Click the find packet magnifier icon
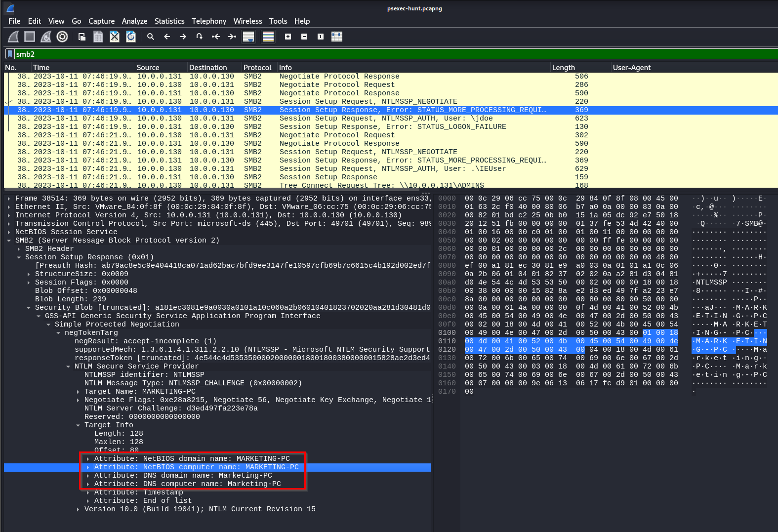778x532 pixels. point(151,37)
